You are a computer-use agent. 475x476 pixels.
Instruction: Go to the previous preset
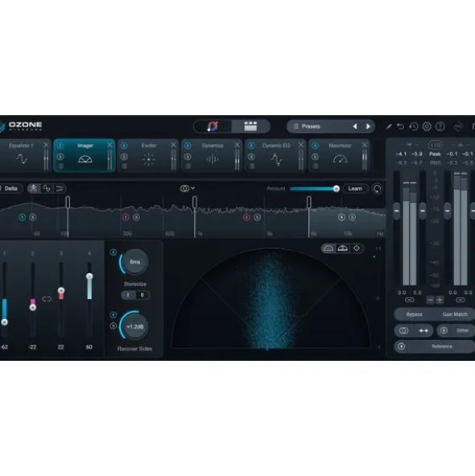(x=354, y=126)
